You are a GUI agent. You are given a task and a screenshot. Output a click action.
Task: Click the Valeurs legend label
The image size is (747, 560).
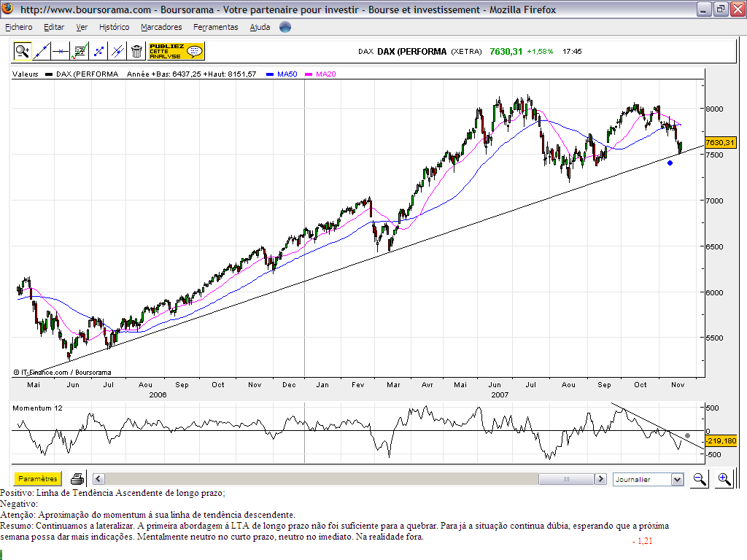click(x=26, y=74)
